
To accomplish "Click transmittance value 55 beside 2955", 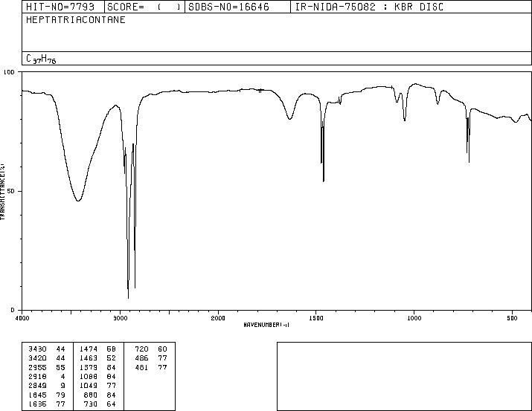I will point(60,367).
